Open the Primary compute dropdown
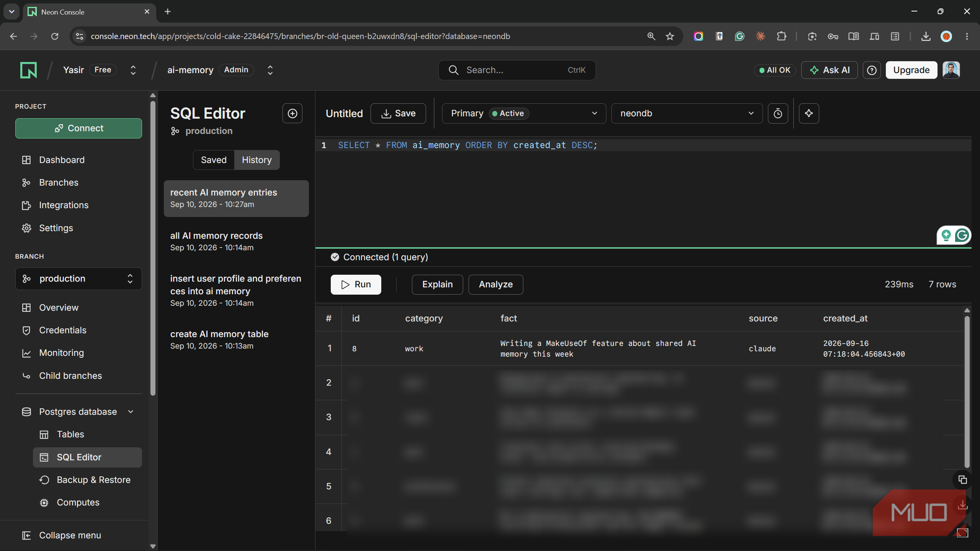Screen dimensions: 980x551 pos(524,113)
